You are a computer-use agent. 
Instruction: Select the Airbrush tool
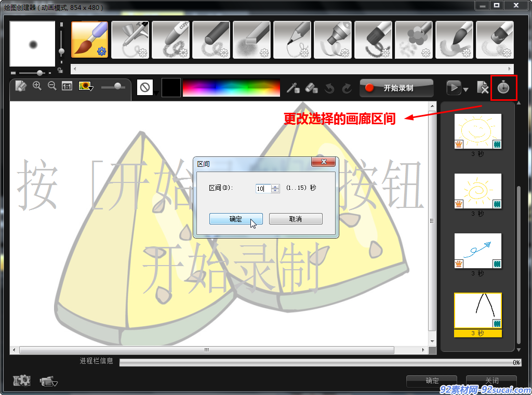coord(130,39)
